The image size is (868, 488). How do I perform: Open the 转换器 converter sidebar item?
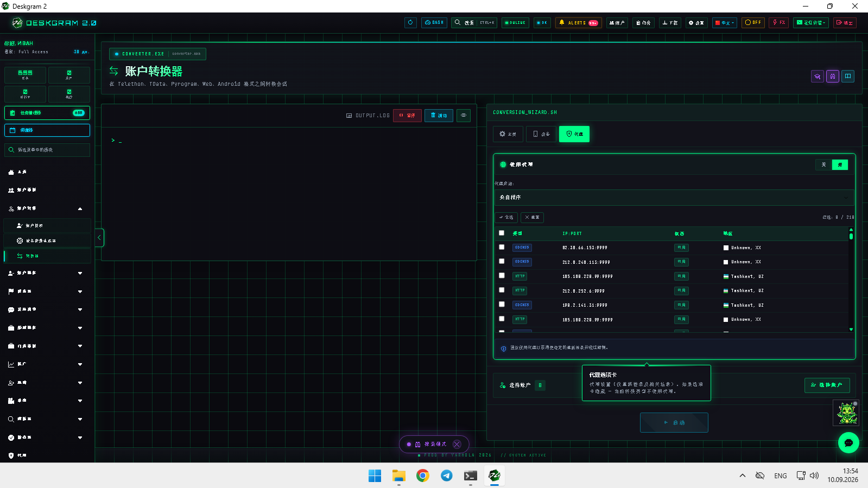tap(48, 256)
